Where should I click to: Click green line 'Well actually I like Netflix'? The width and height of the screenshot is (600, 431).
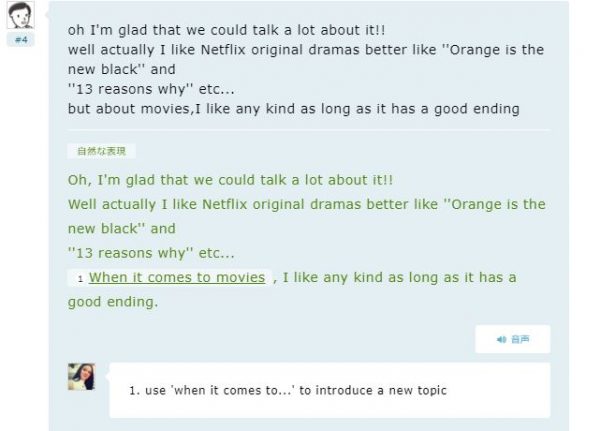[307, 204]
